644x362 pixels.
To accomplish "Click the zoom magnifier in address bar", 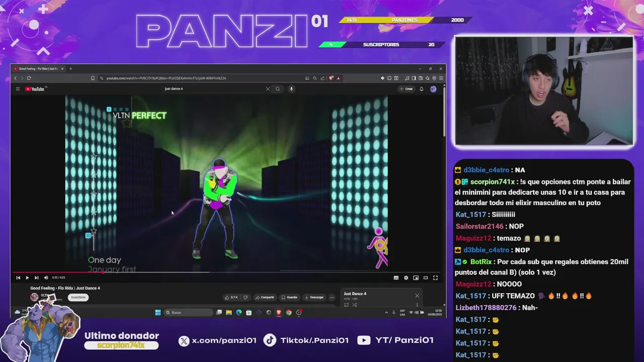I will tap(315, 78).
